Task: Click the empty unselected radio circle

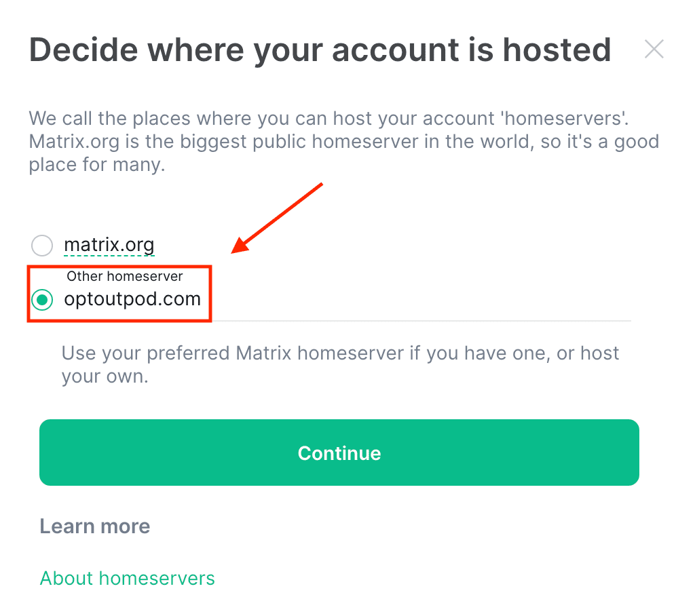Action: [x=42, y=245]
